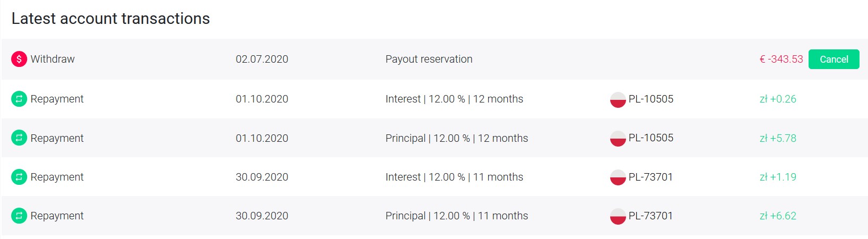The image size is (868, 239).
Task: Click the Repayment icon for 0.26 interest
Action: click(x=19, y=99)
